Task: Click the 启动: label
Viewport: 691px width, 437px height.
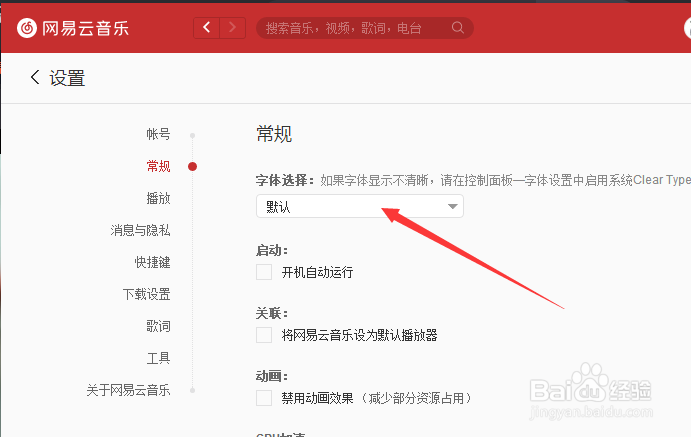Action: [x=272, y=250]
